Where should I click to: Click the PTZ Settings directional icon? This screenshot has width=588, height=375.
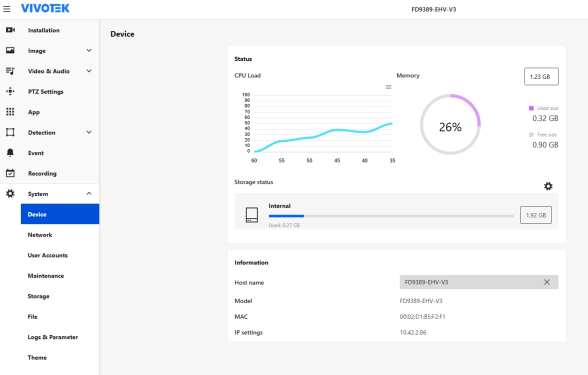click(10, 91)
